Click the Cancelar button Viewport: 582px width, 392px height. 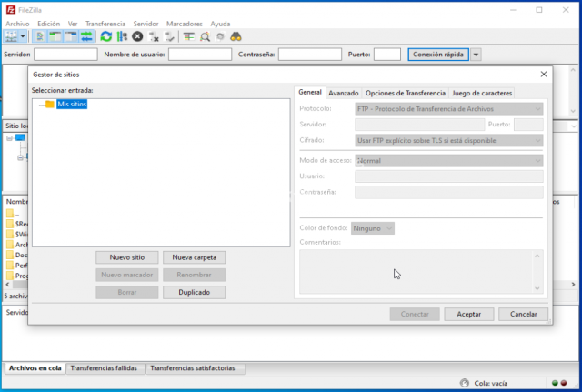click(524, 314)
